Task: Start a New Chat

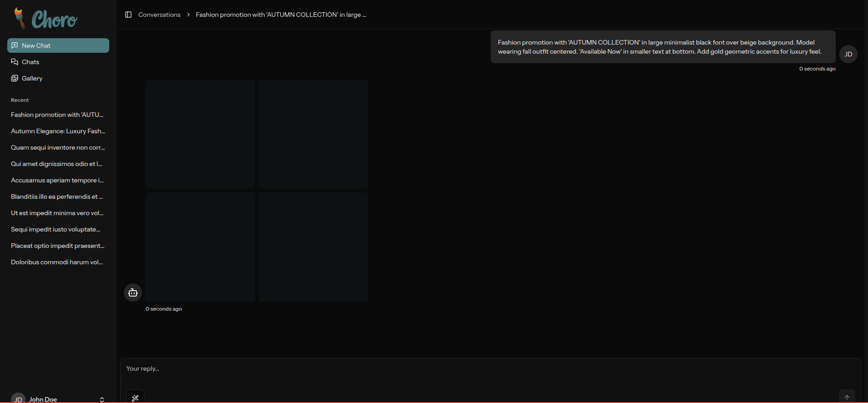Action: [58, 45]
